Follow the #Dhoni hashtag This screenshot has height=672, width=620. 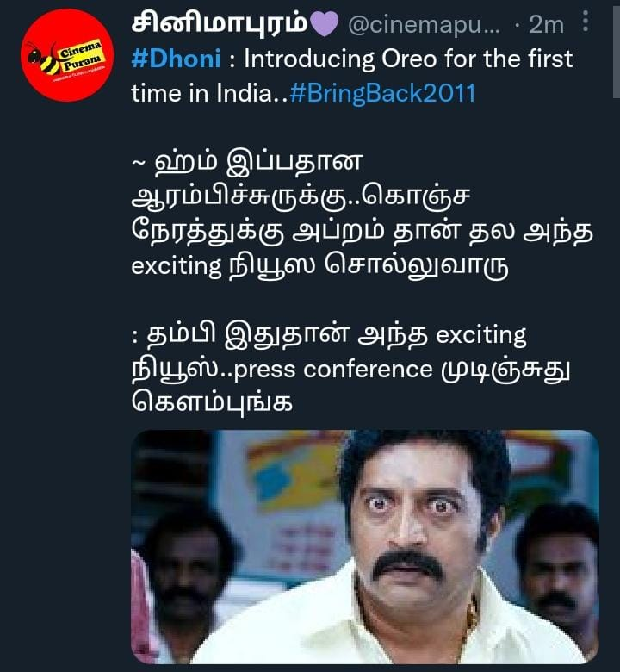177,59
